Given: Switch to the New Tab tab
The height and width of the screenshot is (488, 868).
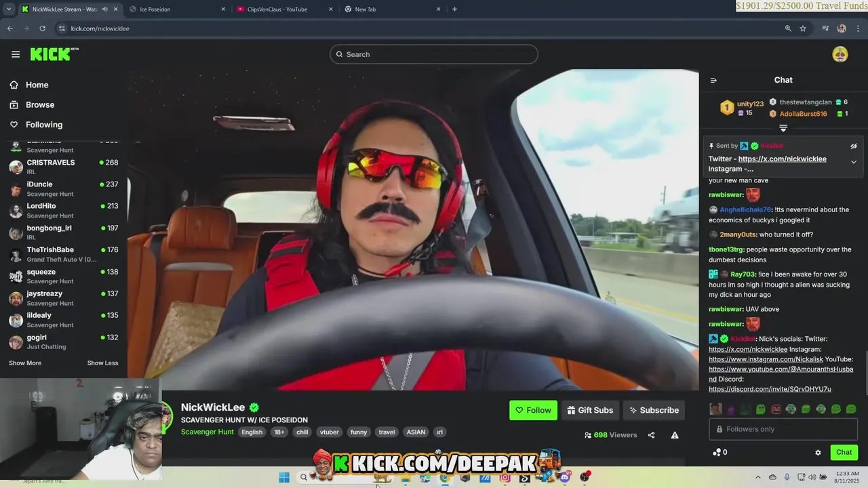Looking at the screenshot, I should (x=392, y=9).
